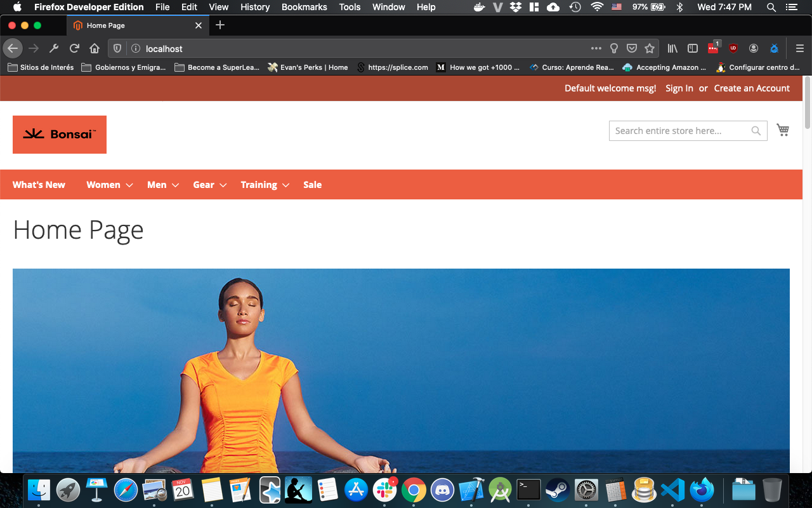
Task: Open How we got +1000 bookmark
Action: click(478, 67)
